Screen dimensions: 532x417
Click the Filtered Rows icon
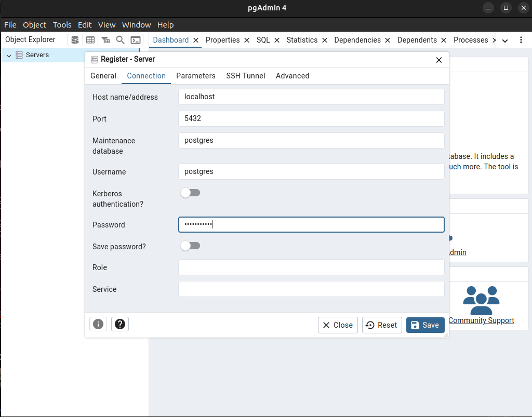pyautogui.click(x=105, y=40)
